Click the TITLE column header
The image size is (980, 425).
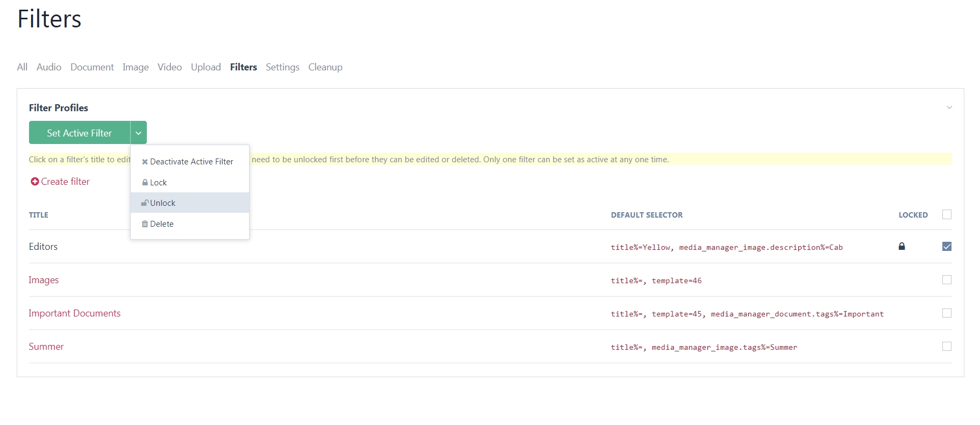pos(39,215)
